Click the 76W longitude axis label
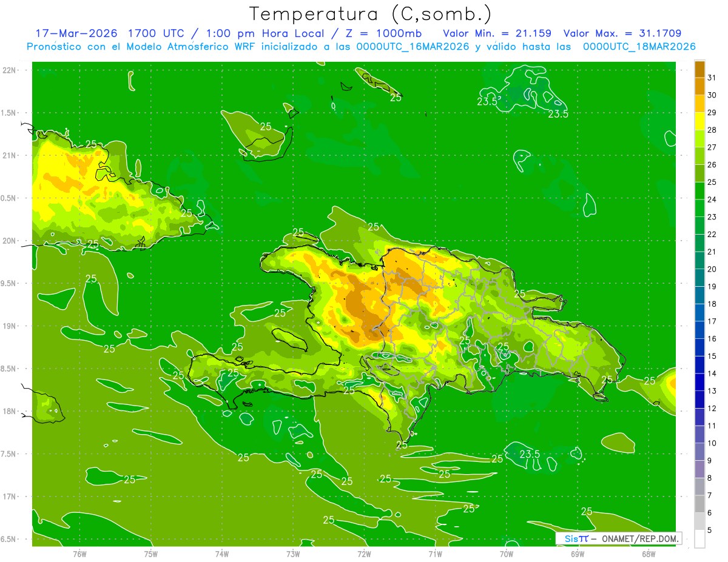Screen dimensions: 728x562 [79, 554]
